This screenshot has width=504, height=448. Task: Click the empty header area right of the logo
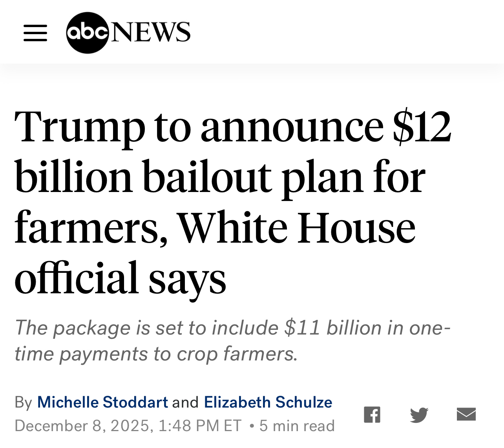[x=345, y=32]
